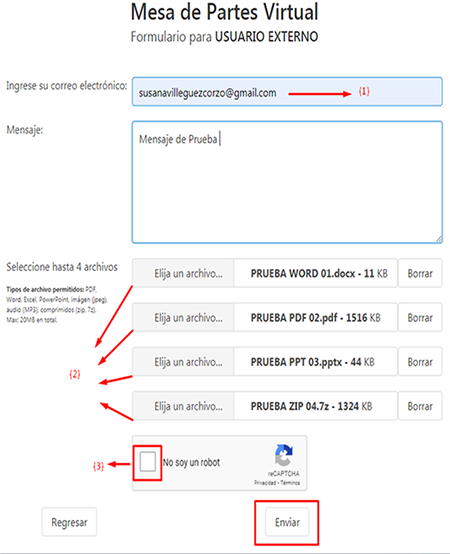The height and width of the screenshot is (554, 450).
Task: Click inside the Mensaje text area
Action: (x=287, y=182)
